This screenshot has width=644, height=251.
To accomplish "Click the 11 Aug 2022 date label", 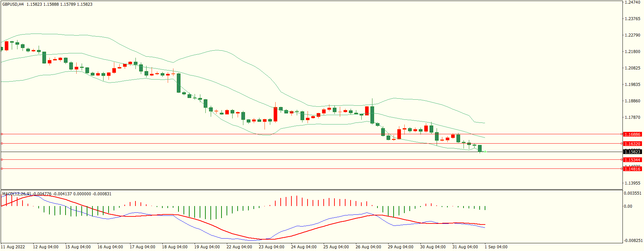I will click(13, 247).
